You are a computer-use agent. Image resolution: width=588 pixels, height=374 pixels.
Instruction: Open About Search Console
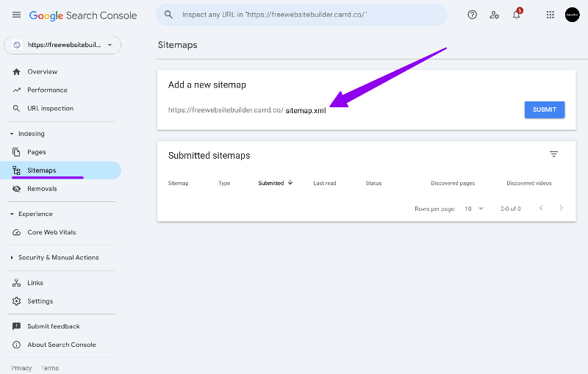coord(60,345)
